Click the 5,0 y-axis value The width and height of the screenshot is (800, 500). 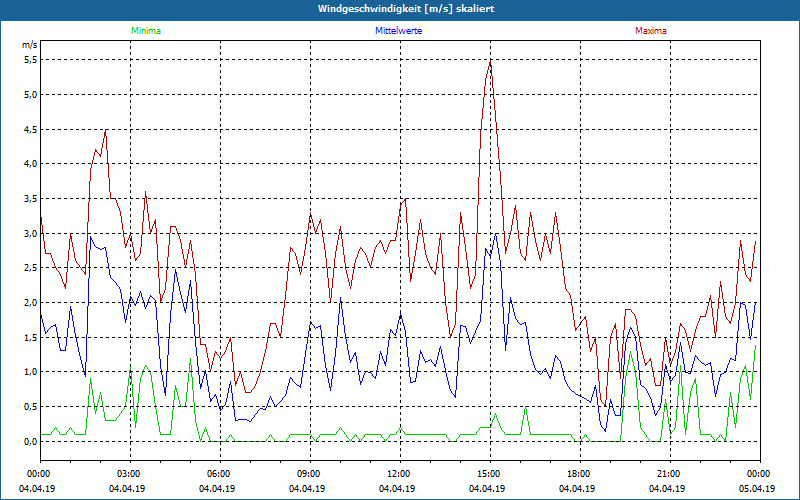click(x=31, y=94)
